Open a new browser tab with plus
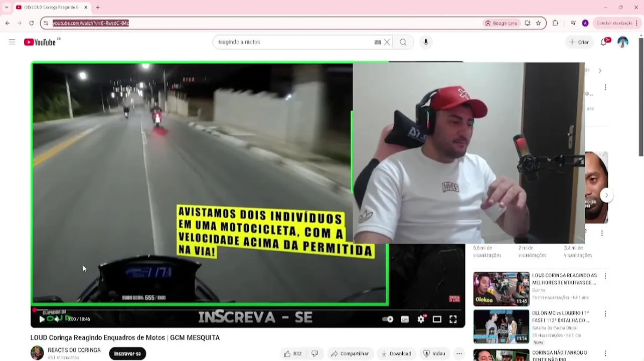Viewport: 644px width, 361px height. [98, 8]
